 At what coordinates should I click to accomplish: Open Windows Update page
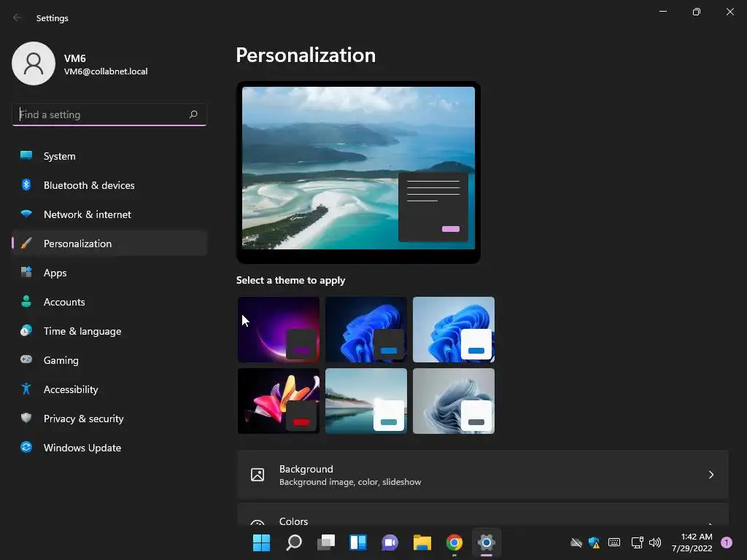(109, 448)
